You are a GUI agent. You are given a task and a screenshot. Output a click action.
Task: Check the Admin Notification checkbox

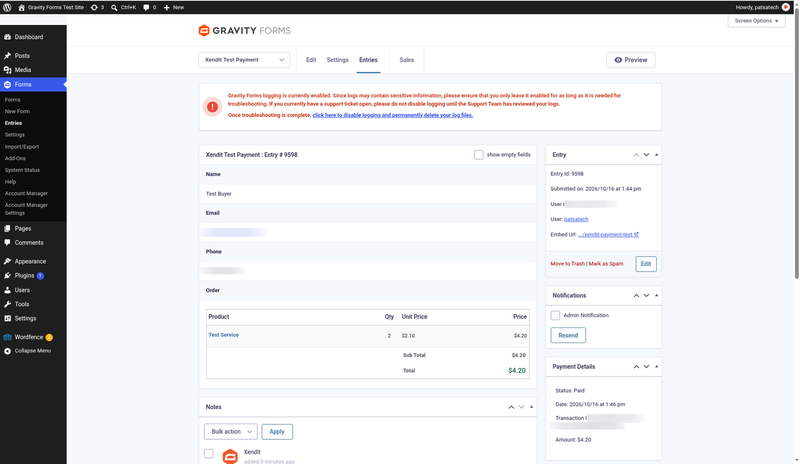555,315
